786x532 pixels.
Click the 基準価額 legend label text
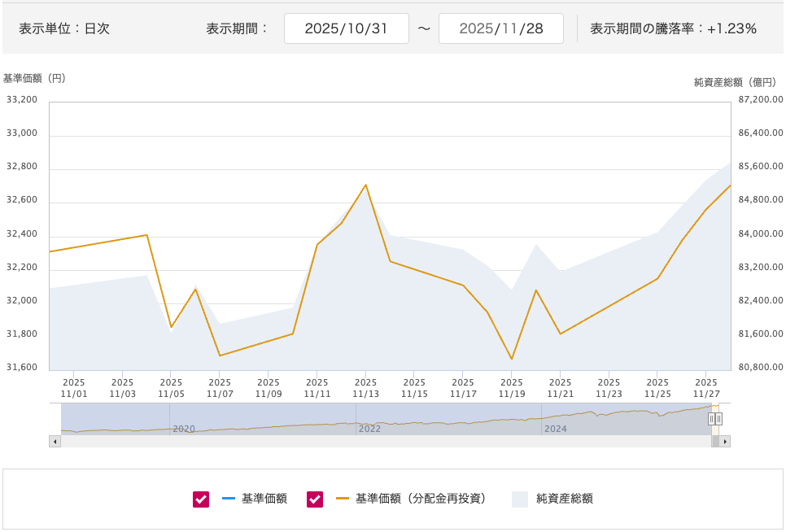tap(264, 499)
